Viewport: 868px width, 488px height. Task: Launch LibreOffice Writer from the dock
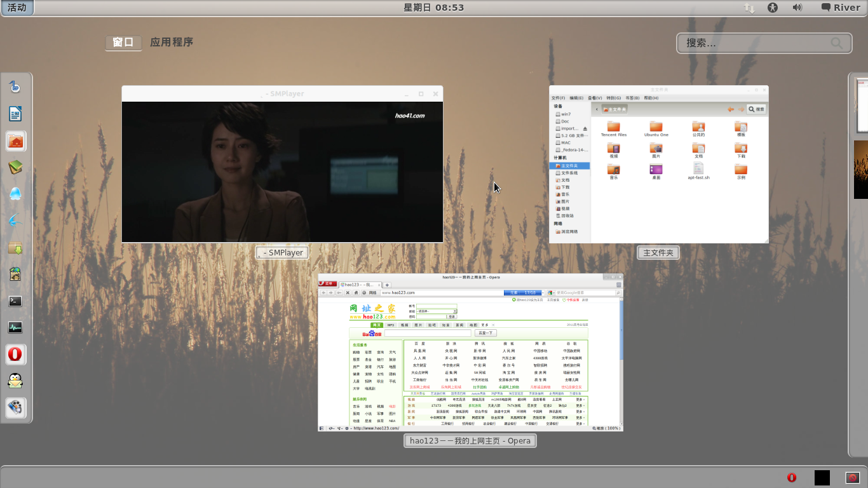pyautogui.click(x=15, y=114)
